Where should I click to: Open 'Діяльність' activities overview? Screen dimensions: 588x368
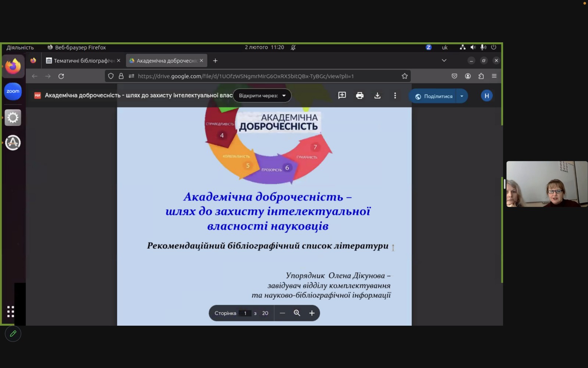(20, 47)
